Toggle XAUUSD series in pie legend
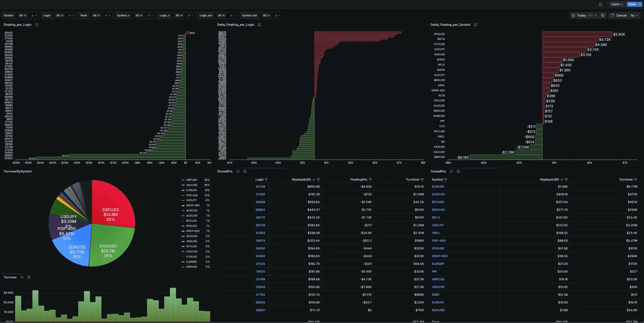The height and width of the screenshot is (323, 644). click(x=192, y=185)
